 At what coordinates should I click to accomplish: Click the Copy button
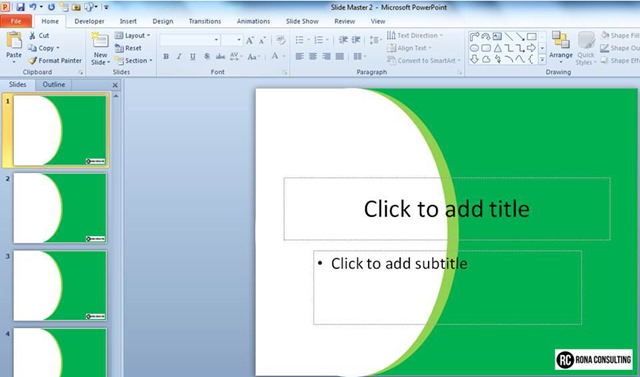pos(44,48)
